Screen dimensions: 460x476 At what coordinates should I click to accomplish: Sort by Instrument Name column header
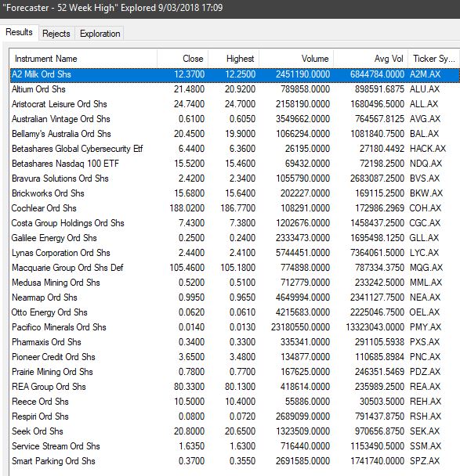pos(83,59)
